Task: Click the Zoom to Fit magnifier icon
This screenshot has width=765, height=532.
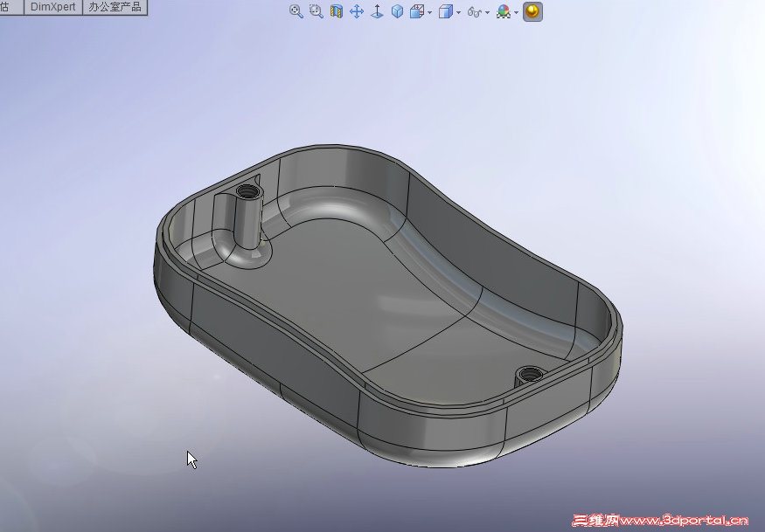Action: pyautogui.click(x=296, y=11)
